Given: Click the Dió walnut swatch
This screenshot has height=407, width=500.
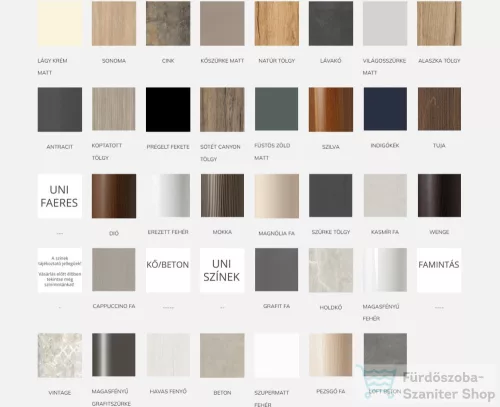Looking at the screenshot, I should pos(114,196).
